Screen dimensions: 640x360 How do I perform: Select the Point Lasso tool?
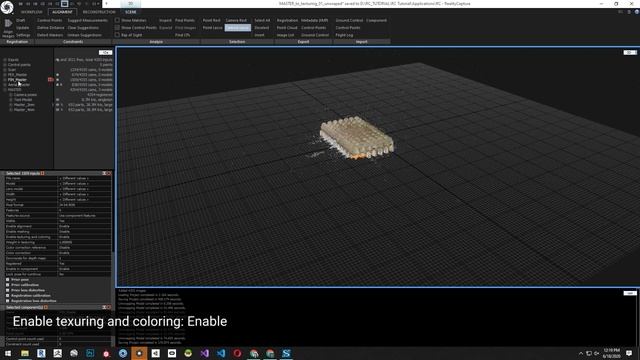point(212,27)
